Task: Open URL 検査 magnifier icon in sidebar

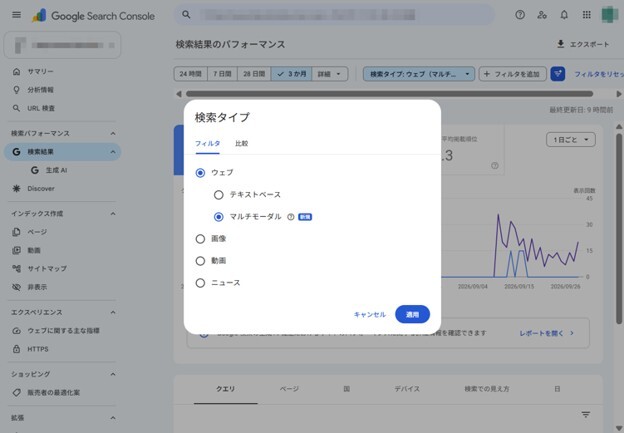Action: pos(16,108)
